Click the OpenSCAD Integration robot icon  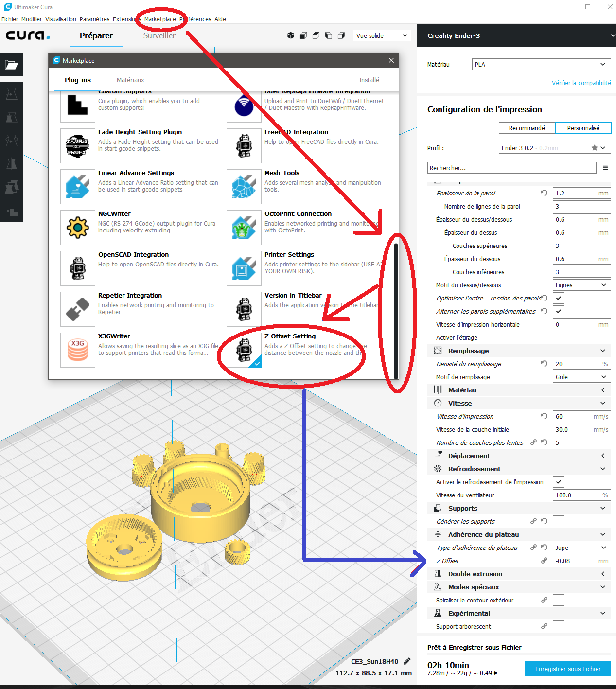pos(78,268)
